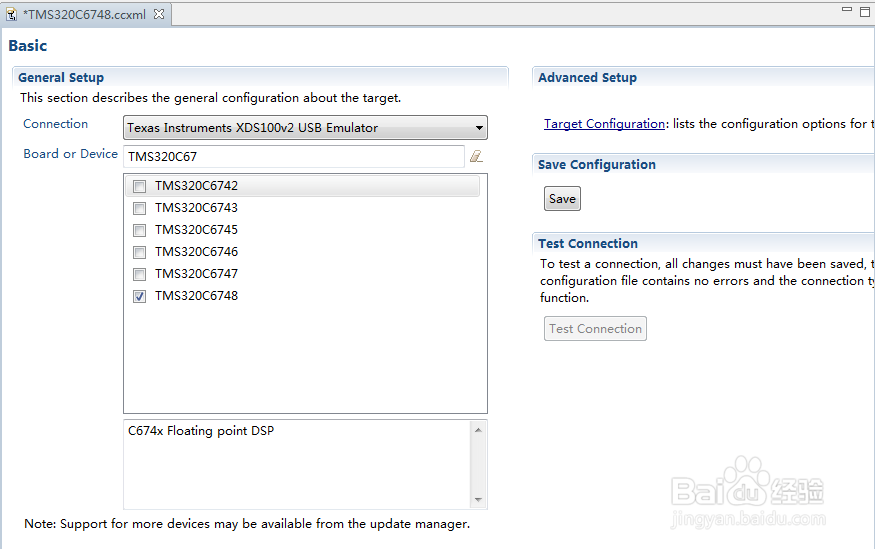Select the TMS320C6748.ccxml tab
Viewport: 875px width, 549px height.
click(87, 15)
